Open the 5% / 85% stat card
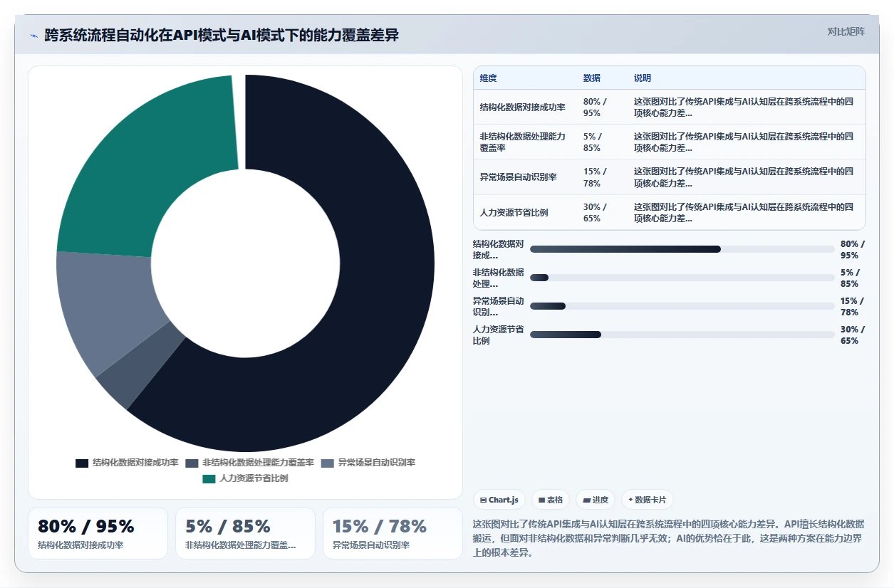 point(245,533)
